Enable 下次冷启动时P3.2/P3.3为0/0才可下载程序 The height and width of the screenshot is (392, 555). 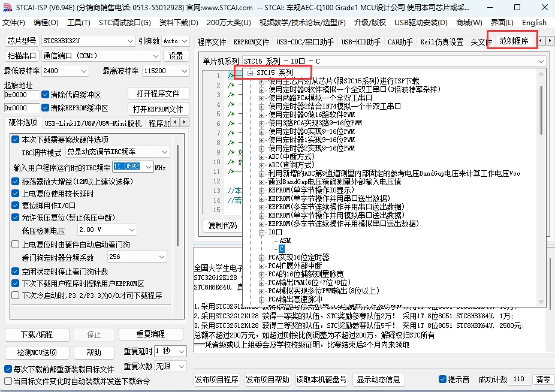coord(15,295)
